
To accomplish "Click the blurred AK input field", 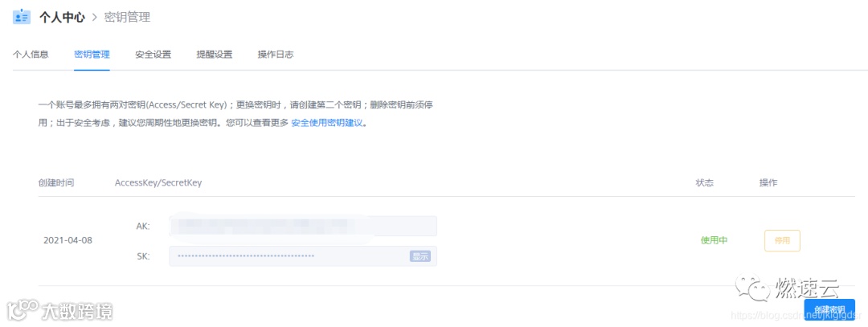I will pos(303,226).
